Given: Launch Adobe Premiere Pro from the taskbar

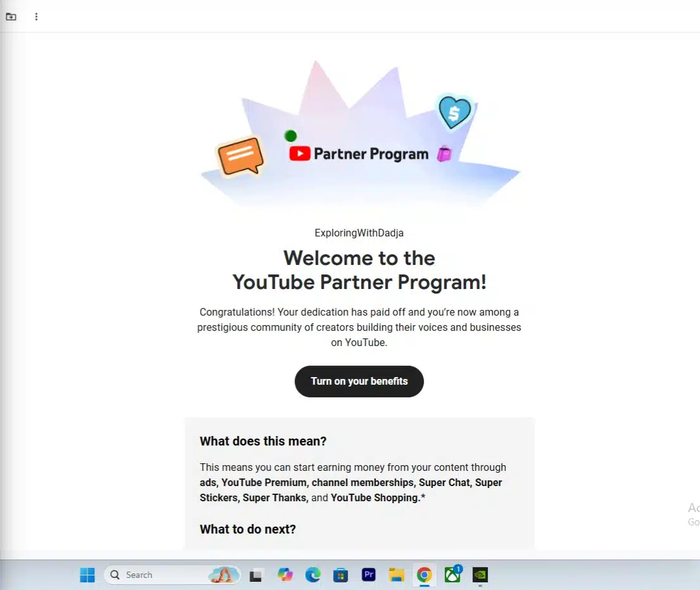Looking at the screenshot, I should click(x=369, y=575).
